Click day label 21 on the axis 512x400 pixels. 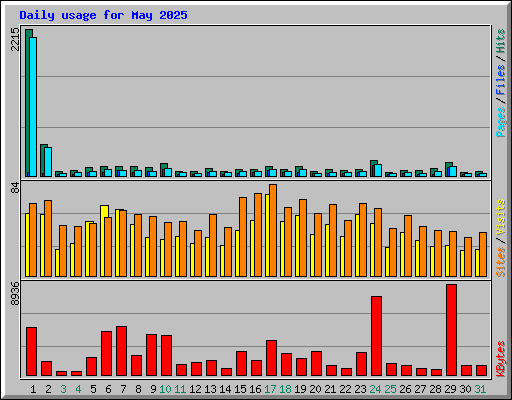click(330, 389)
